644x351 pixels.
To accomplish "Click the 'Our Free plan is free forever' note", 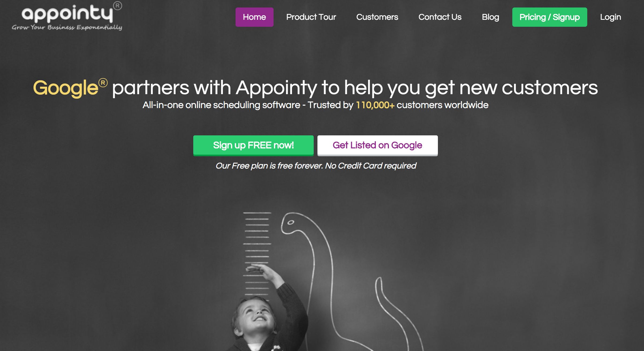I will [316, 166].
